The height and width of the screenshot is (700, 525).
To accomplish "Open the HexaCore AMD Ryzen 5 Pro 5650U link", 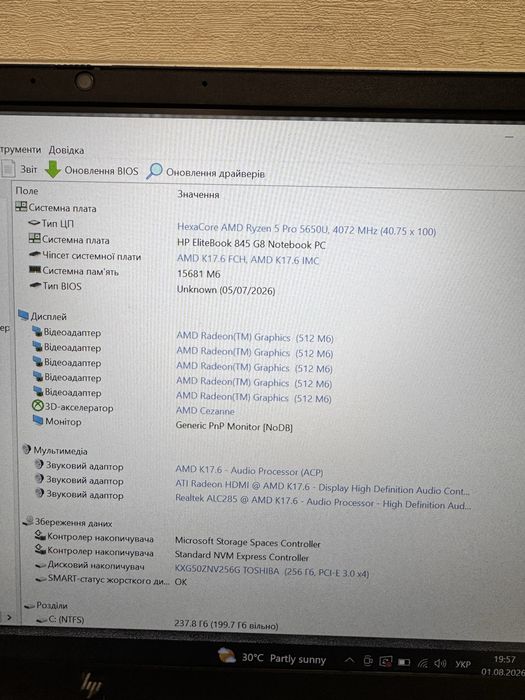I will 306,230.
